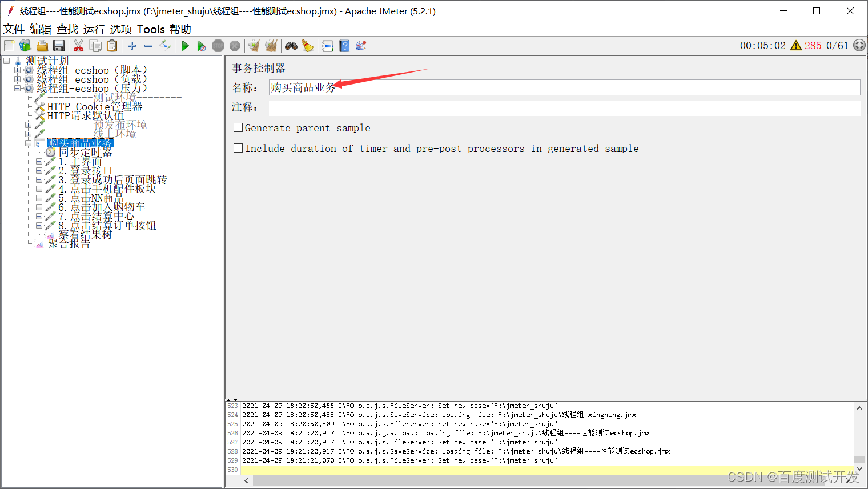
Task: Reset search with yellow broom icon
Action: coord(307,46)
